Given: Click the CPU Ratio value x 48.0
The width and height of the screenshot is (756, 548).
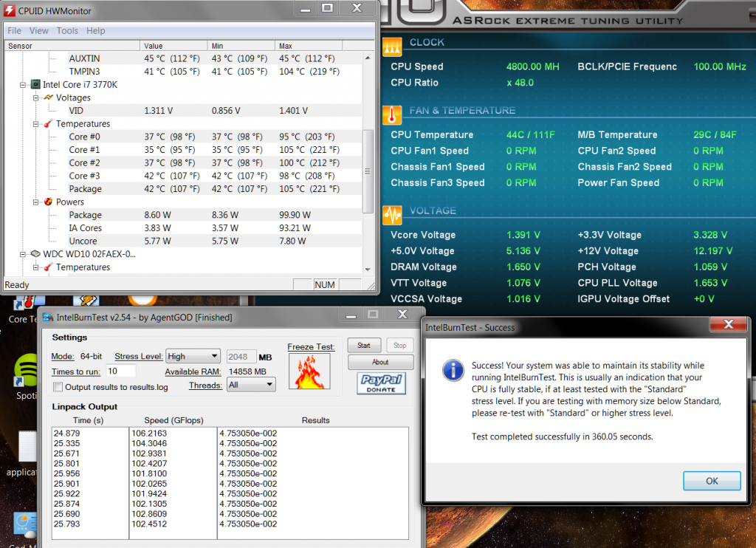Looking at the screenshot, I should point(520,83).
